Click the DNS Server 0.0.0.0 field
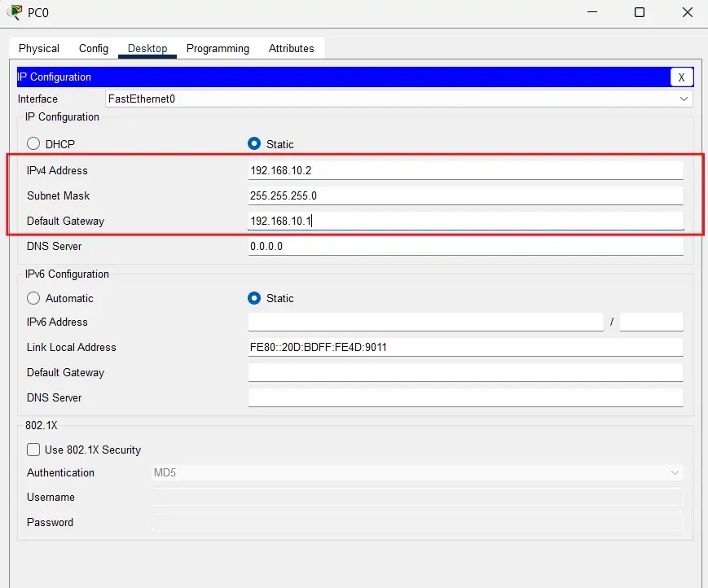This screenshot has width=708, height=588. 465,246
